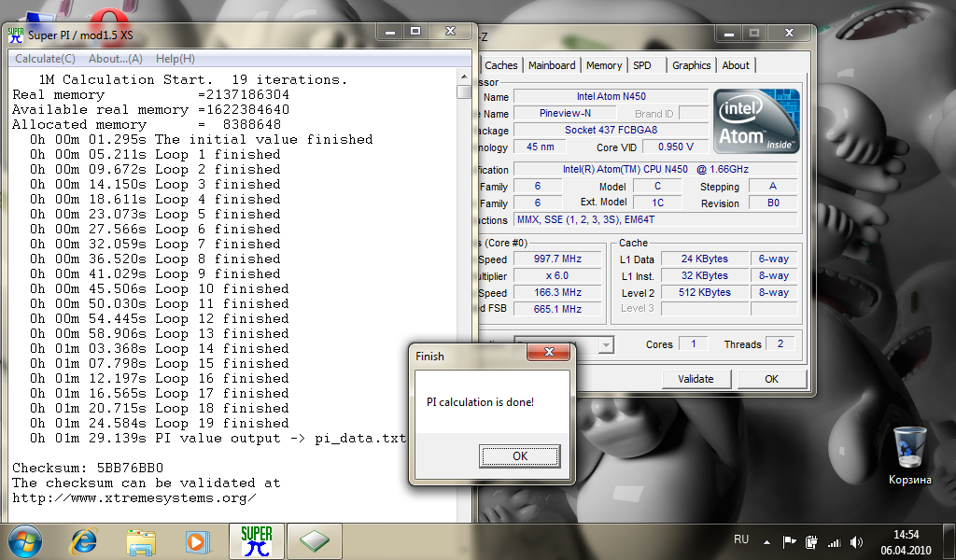Click the PI value output pi_data.txt line
The width and height of the screenshot is (956, 560).
[218, 438]
